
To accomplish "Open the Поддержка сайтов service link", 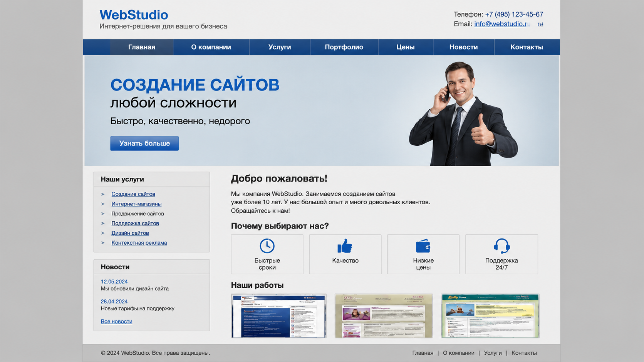I will 135,224.
